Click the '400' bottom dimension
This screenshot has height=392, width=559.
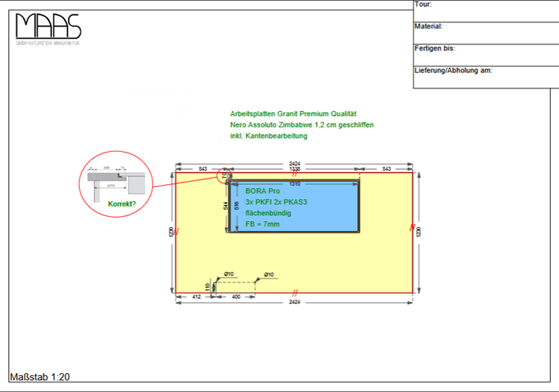[x=236, y=297]
